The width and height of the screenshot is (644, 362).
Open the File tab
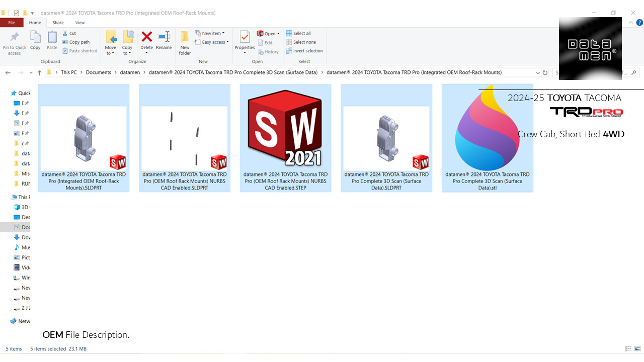click(x=11, y=23)
